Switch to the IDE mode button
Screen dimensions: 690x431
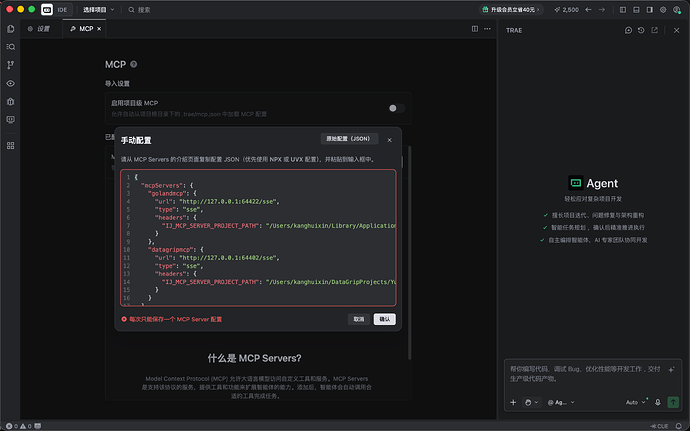pos(62,10)
